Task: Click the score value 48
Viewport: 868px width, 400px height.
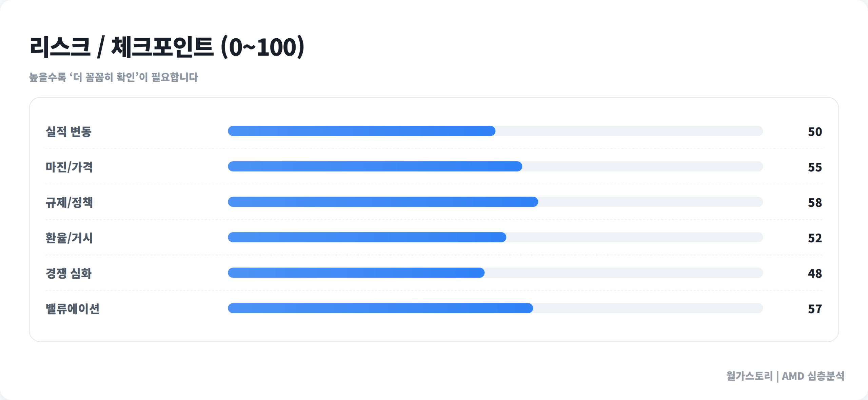Action: (x=815, y=274)
